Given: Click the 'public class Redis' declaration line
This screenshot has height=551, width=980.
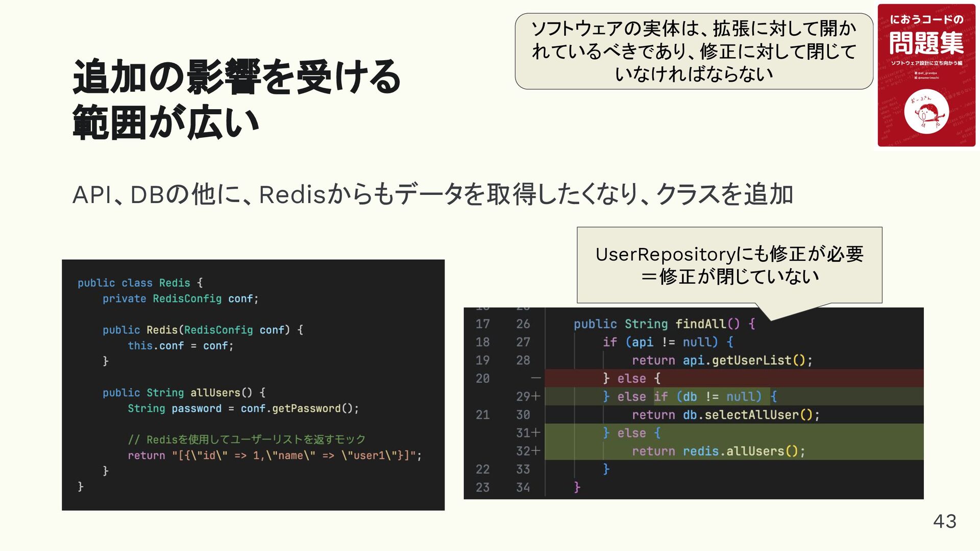Looking at the screenshot, I should (x=140, y=283).
